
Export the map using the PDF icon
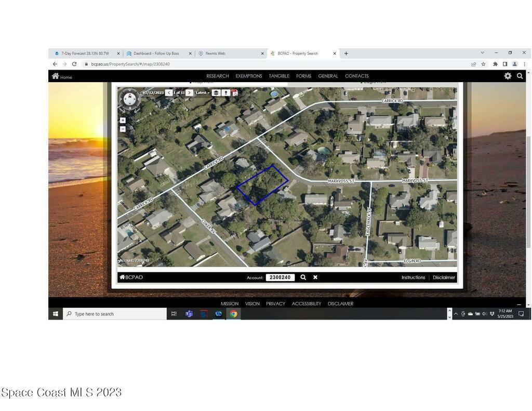235,92
